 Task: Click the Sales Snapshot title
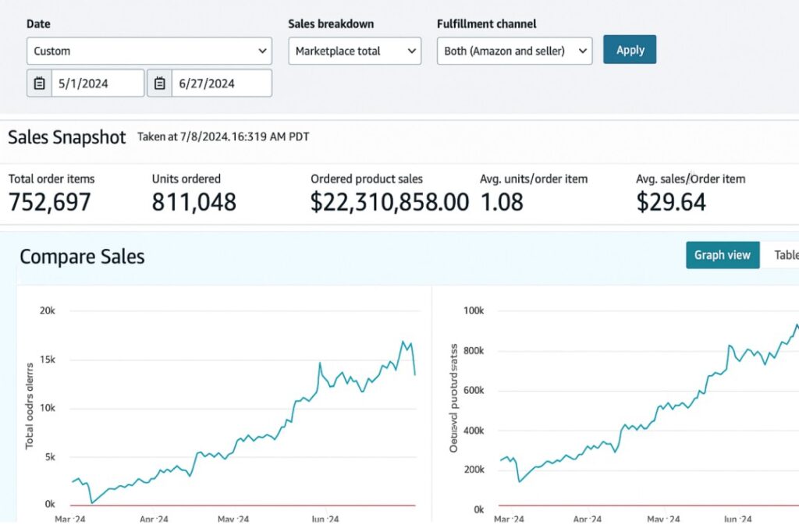(66, 137)
